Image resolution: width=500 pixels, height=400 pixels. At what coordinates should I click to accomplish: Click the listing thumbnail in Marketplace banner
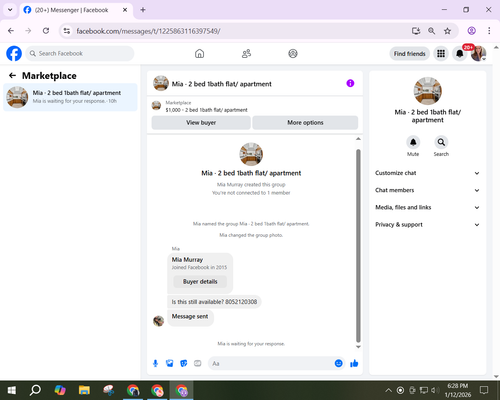tap(156, 106)
